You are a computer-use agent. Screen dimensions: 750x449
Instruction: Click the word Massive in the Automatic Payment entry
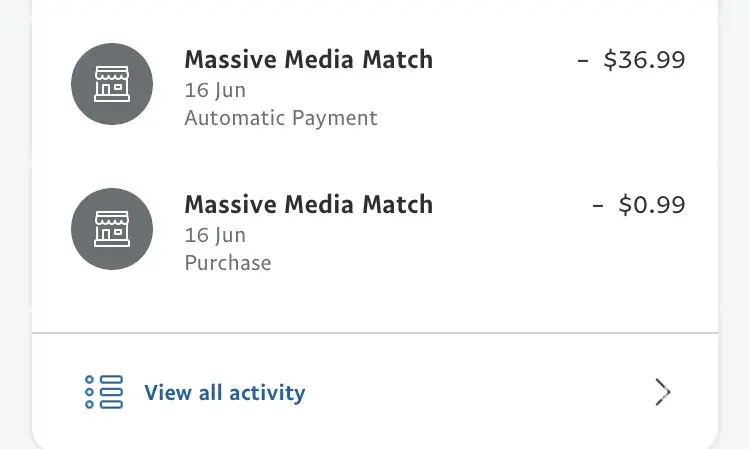(x=225, y=60)
